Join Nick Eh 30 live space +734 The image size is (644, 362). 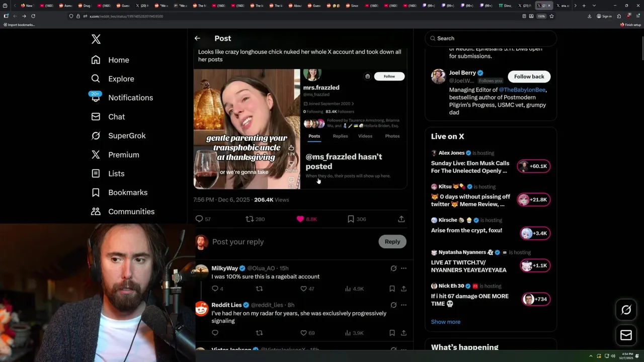tap(536, 299)
